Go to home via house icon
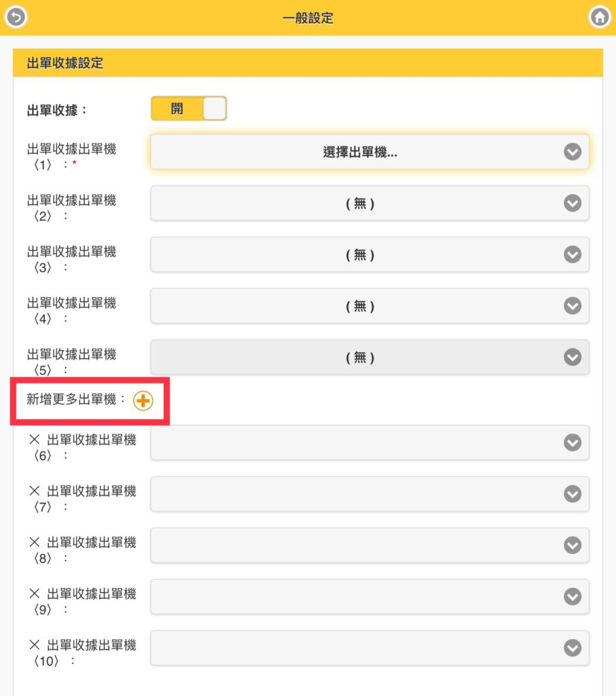616x696 pixels. 600,17
